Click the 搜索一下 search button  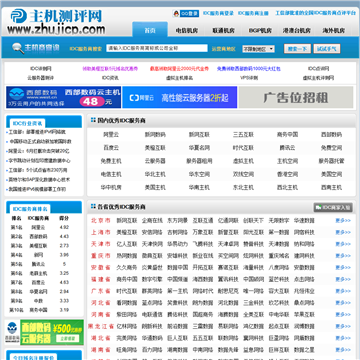[x=297, y=49]
